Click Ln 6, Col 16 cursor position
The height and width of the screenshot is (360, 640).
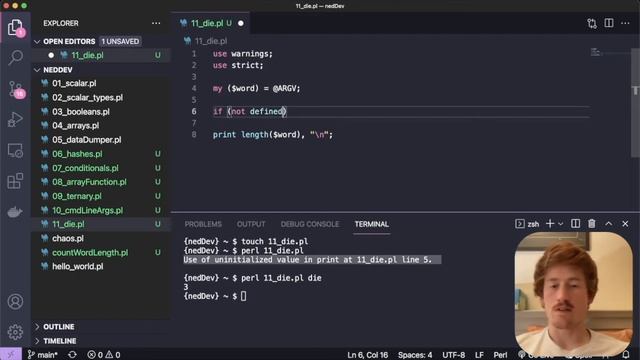click(x=367, y=355)
